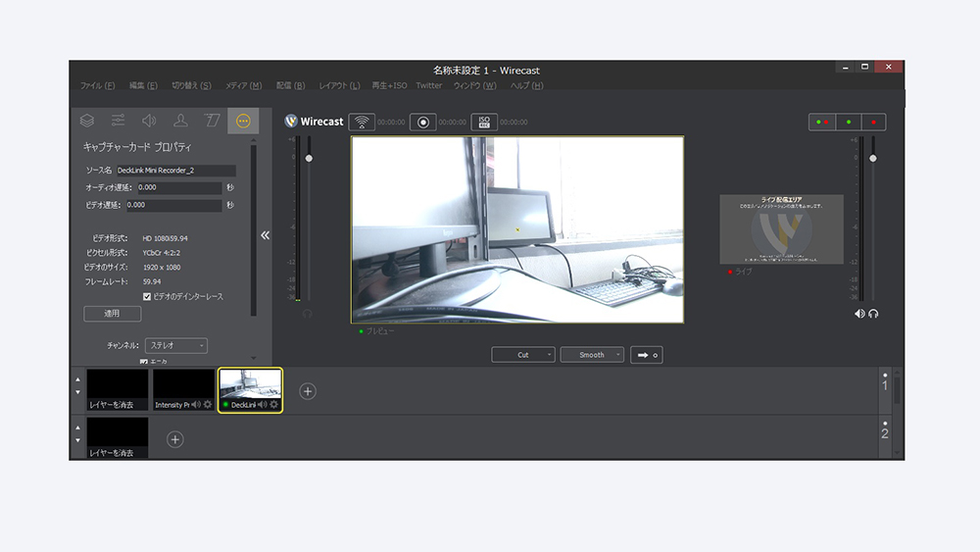Open the ウィンドウ (W) menu
980x552 pixels.
(x=475, y=85)
